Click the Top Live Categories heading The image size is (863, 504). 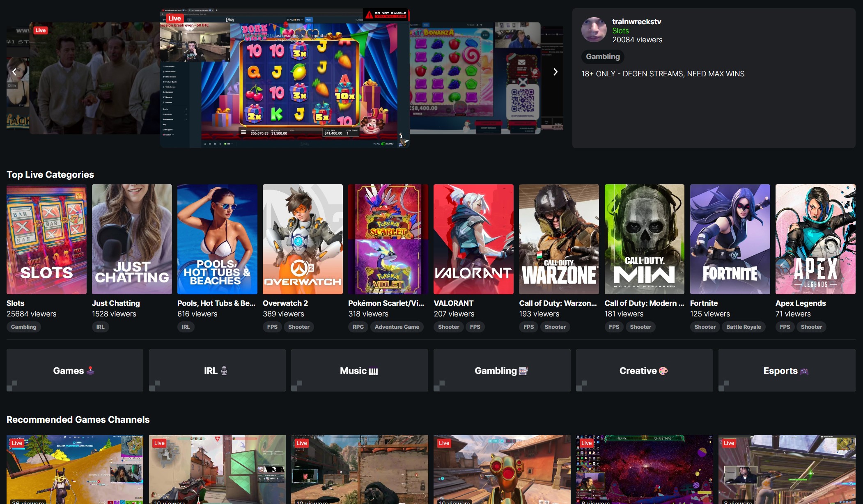coord(50,175)
